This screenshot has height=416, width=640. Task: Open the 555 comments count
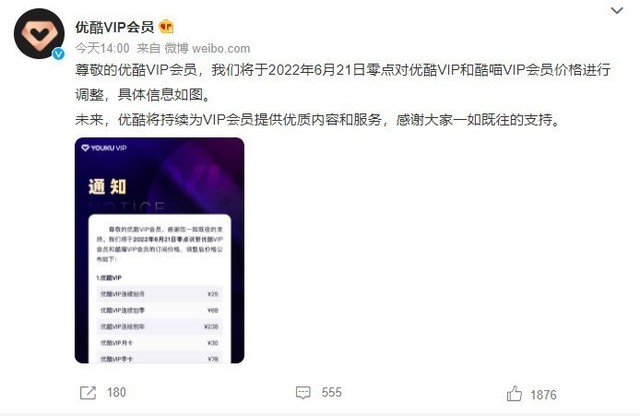point(331,392)
